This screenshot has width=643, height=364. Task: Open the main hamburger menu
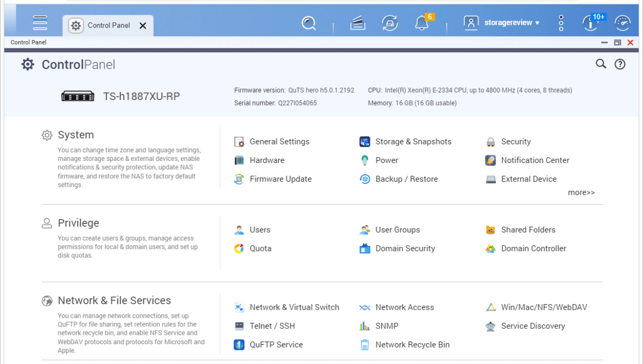(40, 23)
